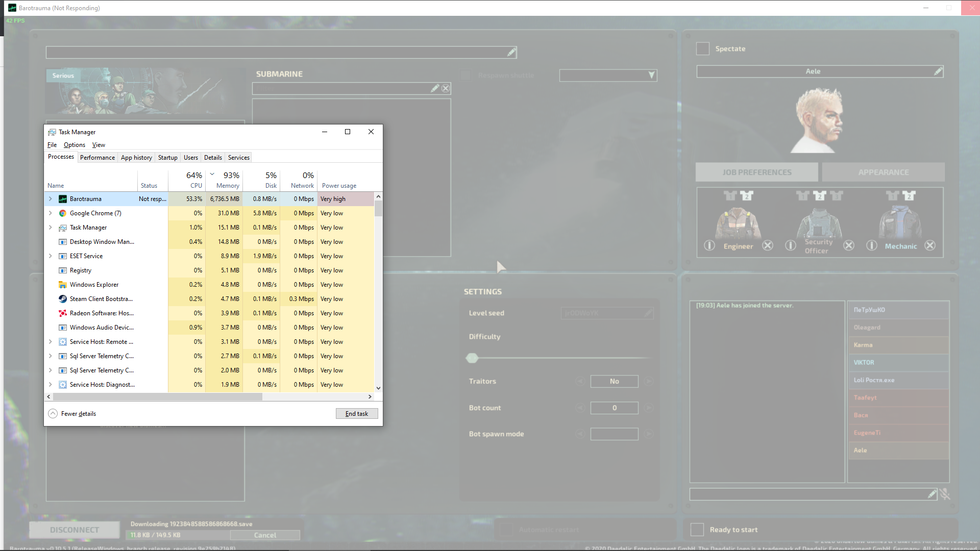This screenshot has height=551, width=980.
Task: Click the End task button
Action: pyautogui.click(x=357, y=414)
